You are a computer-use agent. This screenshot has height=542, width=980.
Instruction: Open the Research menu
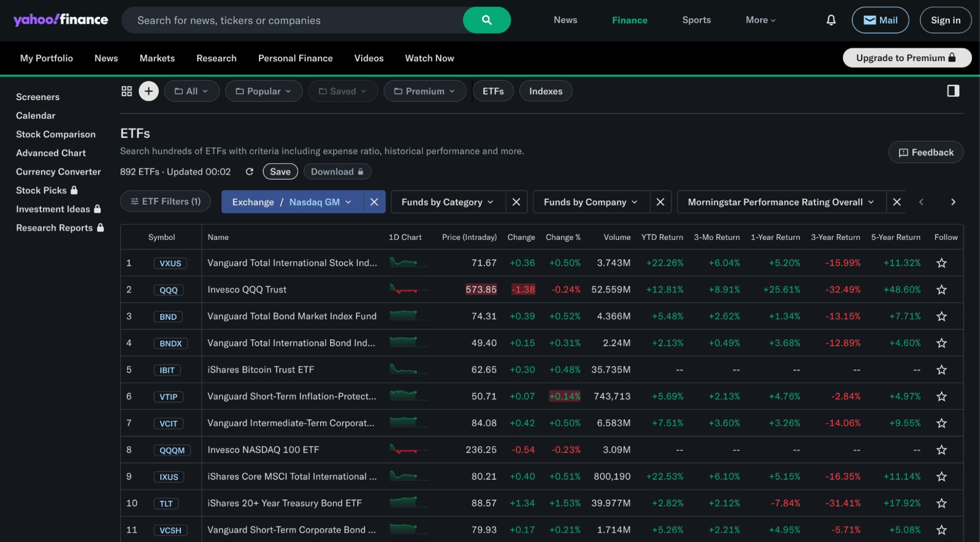click(x=216, y=58)
